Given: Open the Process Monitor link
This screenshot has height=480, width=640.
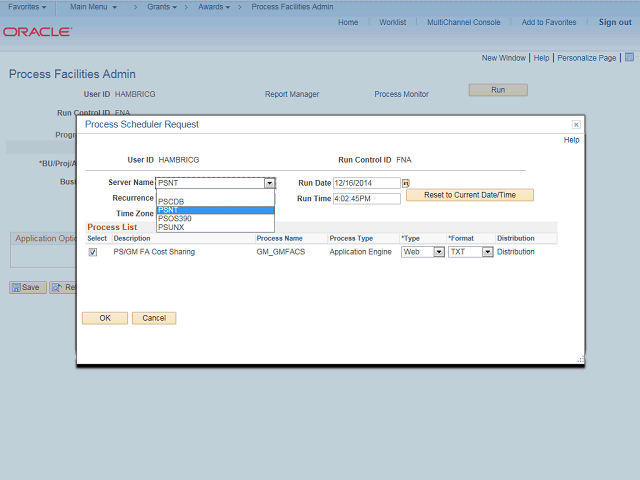Looking at the screenshot, I should [x=402, y=94].
